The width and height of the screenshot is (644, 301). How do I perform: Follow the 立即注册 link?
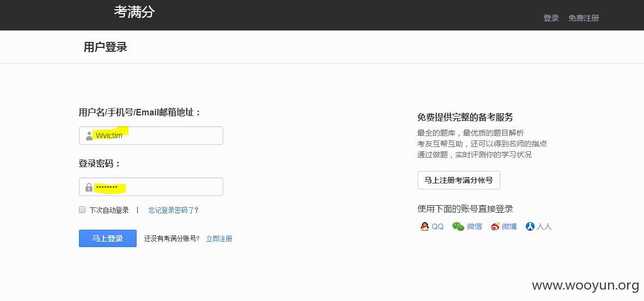click(219, 238)
